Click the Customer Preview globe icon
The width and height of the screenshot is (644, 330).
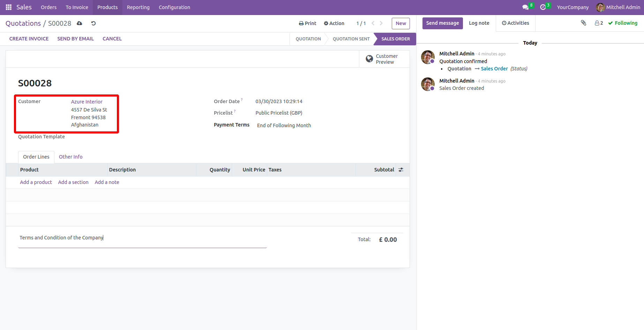point(369,59)
